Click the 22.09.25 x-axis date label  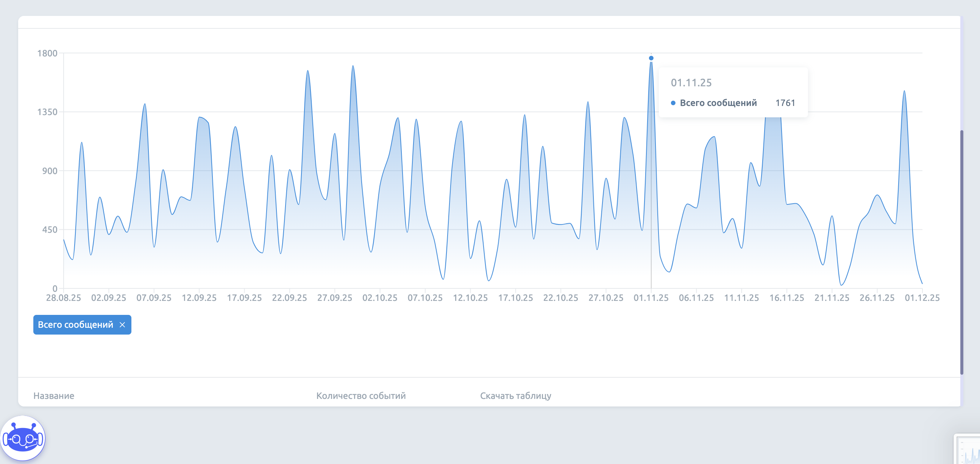point(289,298)
